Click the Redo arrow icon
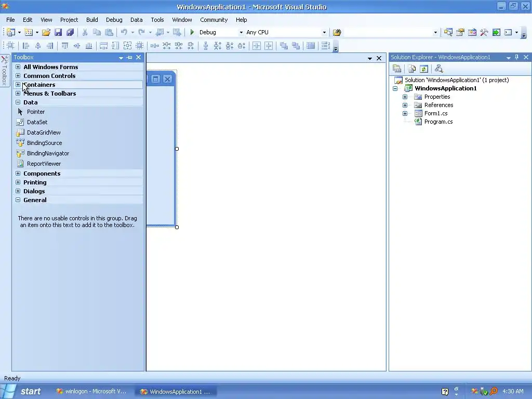This screenshot has width=532, height=399. 141,32
